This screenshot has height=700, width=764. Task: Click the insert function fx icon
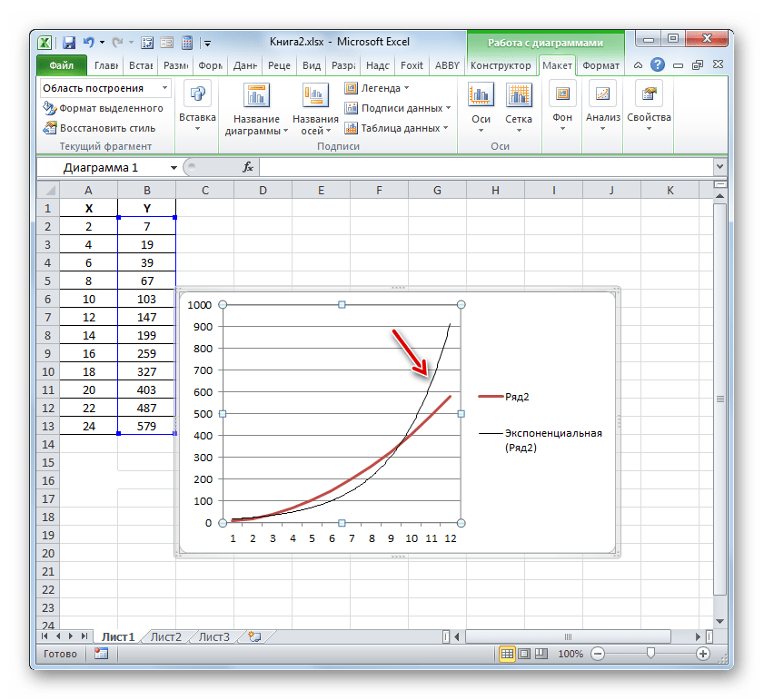click(247, 167)
